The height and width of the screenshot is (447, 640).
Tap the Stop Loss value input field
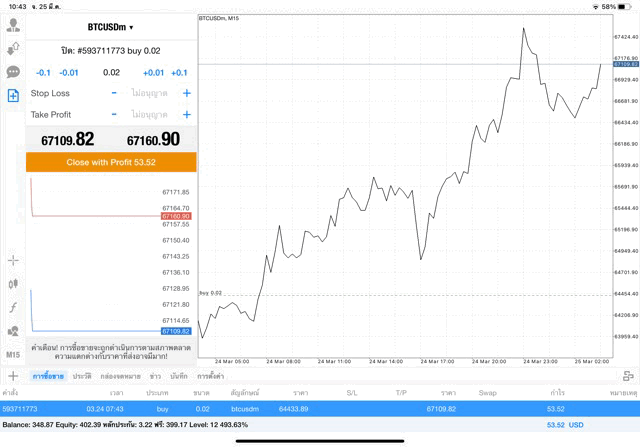click(150, 93)
